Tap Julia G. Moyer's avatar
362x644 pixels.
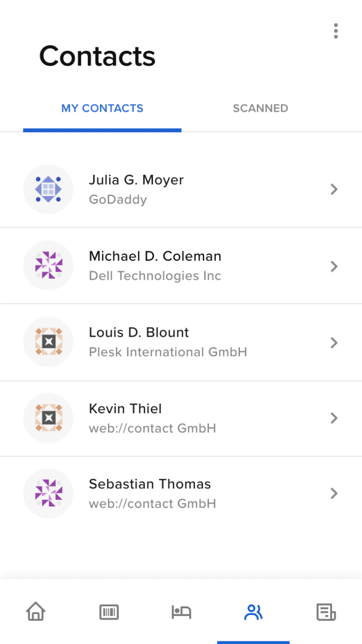click(x=48, y=189)
